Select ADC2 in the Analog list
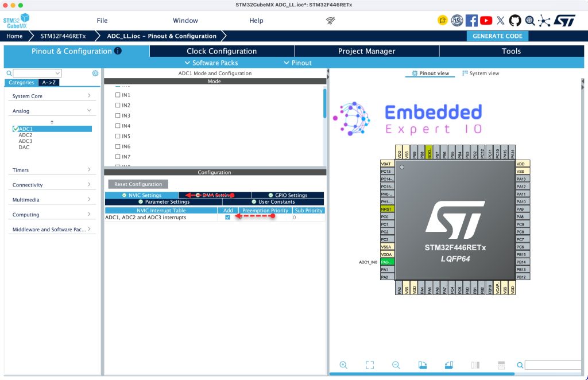 click(x=25, y=135)
